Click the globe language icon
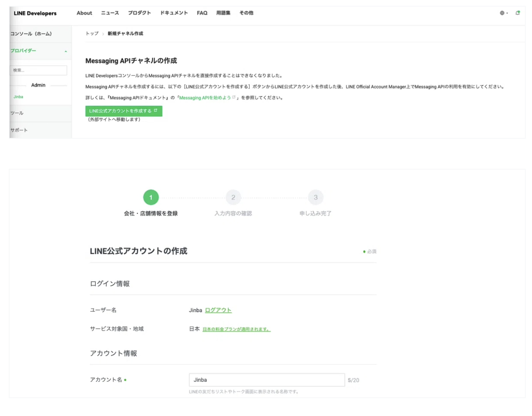This screenshot has height=416, width=532. (x=502, y=13)
